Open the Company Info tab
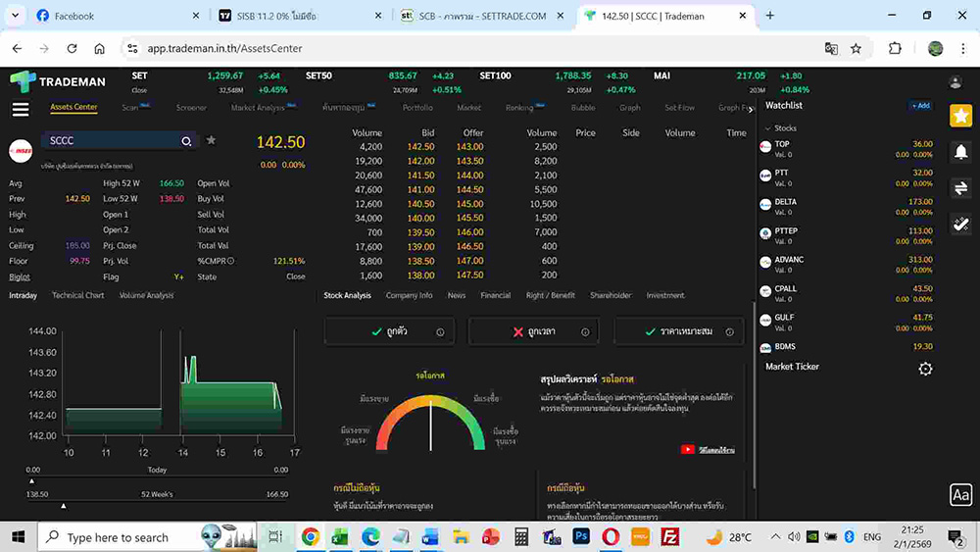This screenshot has height=552, width=980. point(409,295)
